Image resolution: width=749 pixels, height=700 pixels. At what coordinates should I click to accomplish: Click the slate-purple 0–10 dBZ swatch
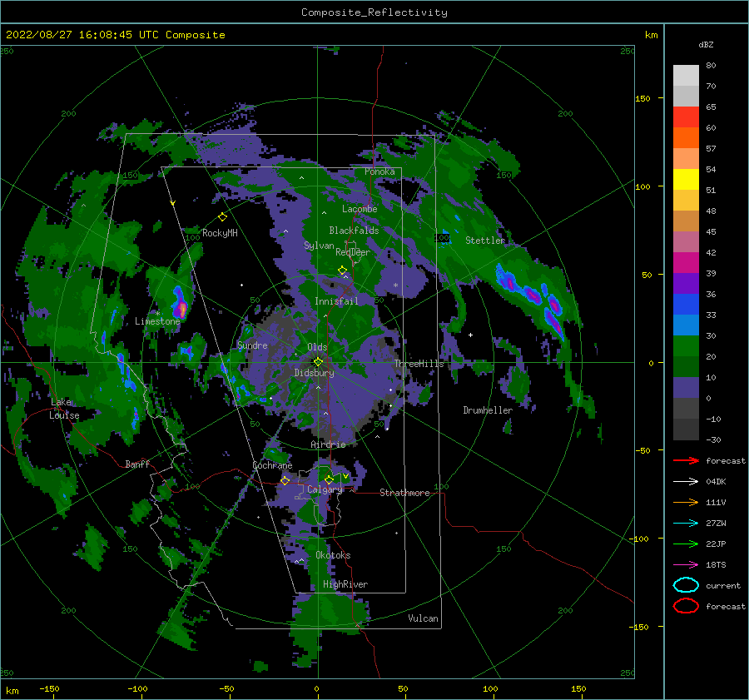686,388
